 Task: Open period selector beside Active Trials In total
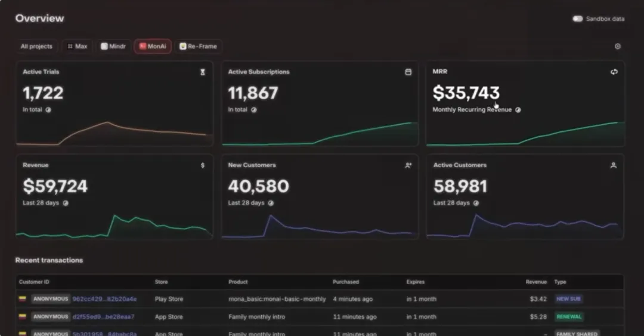(x=48, y=110)
